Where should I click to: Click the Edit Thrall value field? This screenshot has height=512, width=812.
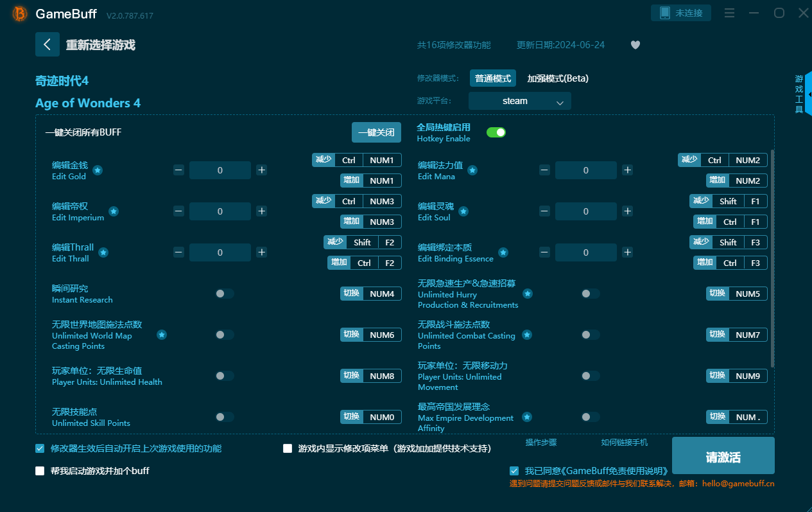point(220,252)
